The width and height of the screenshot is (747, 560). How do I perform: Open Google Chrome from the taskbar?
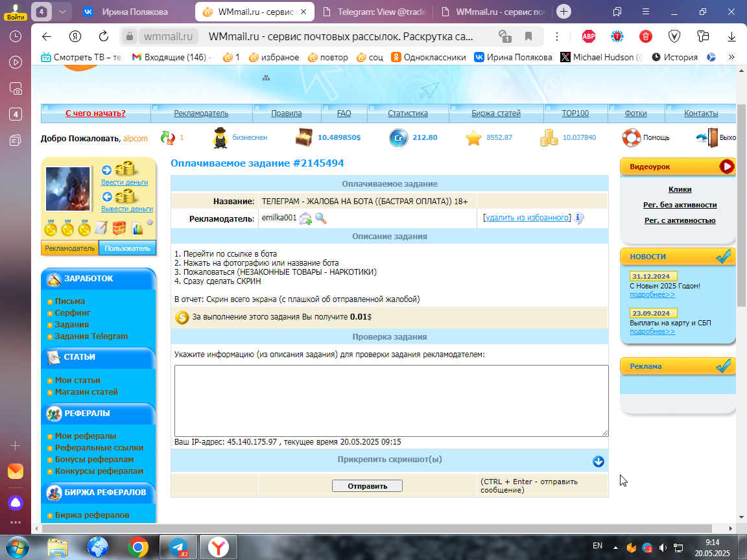pos(137,548)
